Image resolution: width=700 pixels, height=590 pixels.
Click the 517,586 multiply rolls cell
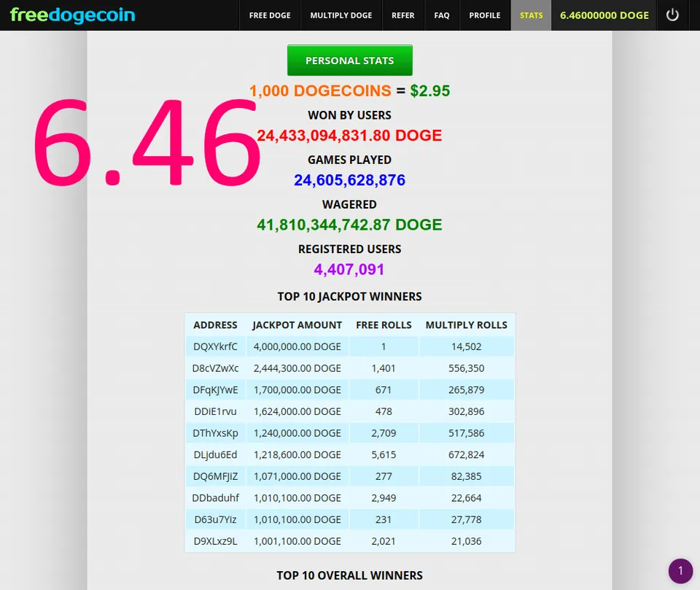point(466,433)
